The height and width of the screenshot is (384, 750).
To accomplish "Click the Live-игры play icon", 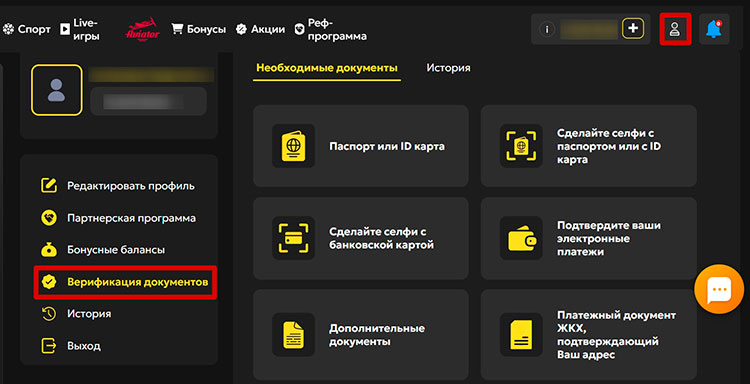I will coord(65,29).
